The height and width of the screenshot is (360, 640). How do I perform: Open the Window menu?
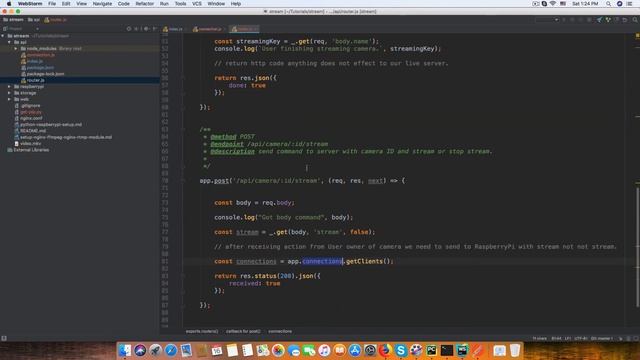coord(216,4)
